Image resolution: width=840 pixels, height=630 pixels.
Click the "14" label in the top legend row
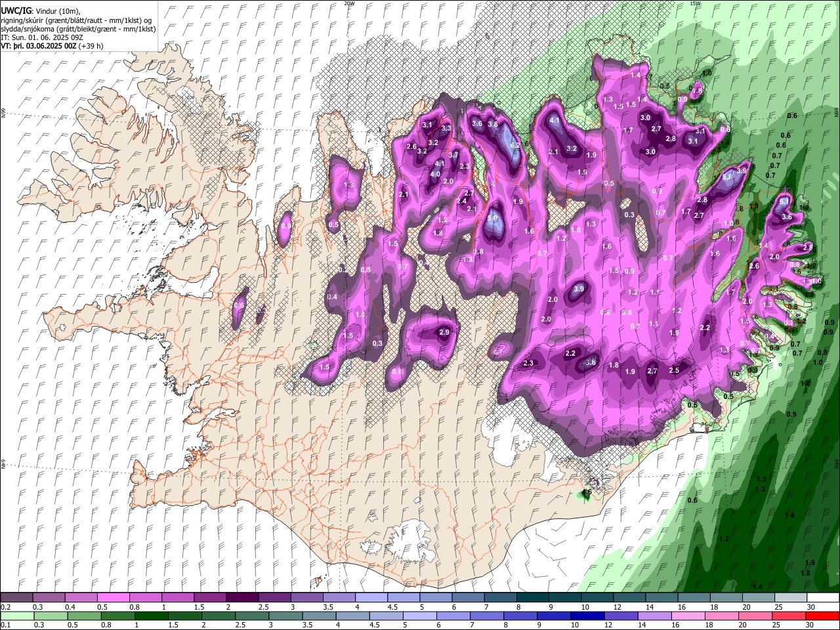[650, 607]
